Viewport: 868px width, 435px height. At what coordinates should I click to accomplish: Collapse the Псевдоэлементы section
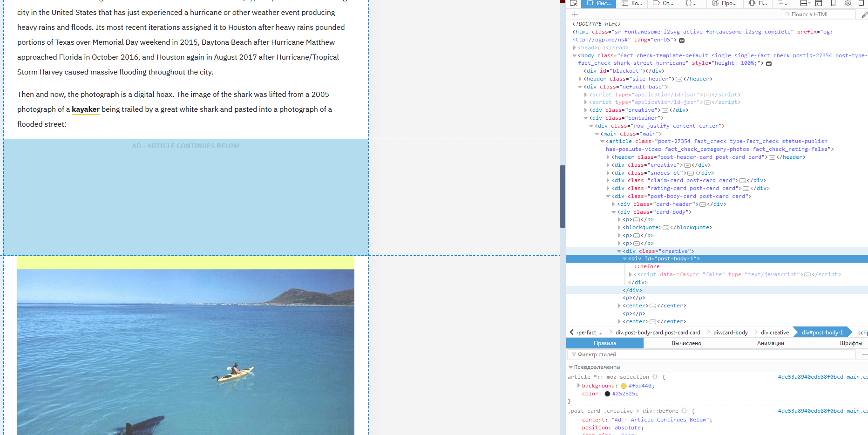[571, 367]
